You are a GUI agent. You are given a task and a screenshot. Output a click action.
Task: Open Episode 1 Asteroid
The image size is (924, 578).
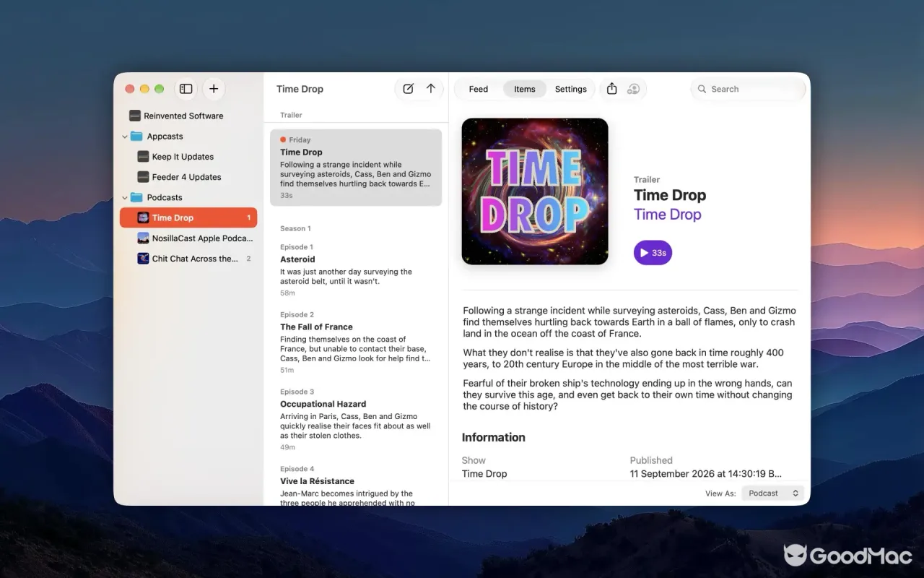click(x=356, y=270)
